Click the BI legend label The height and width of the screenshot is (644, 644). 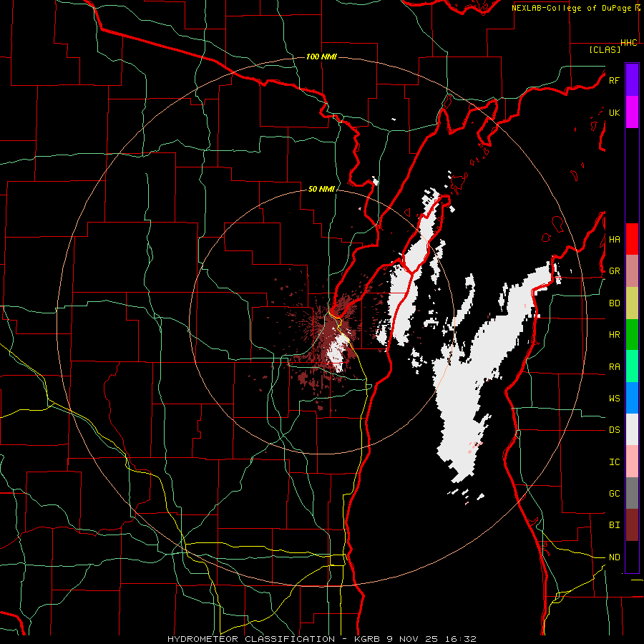(x=614, y=525)
